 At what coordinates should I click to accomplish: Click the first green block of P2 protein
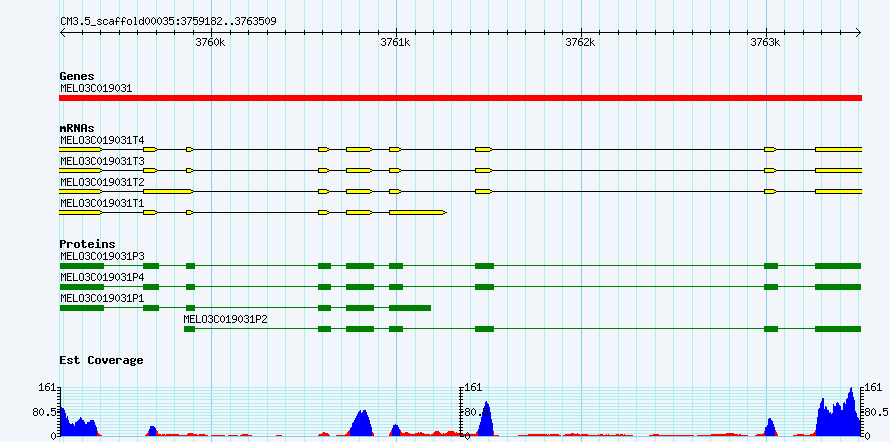(x=190, y=329)
